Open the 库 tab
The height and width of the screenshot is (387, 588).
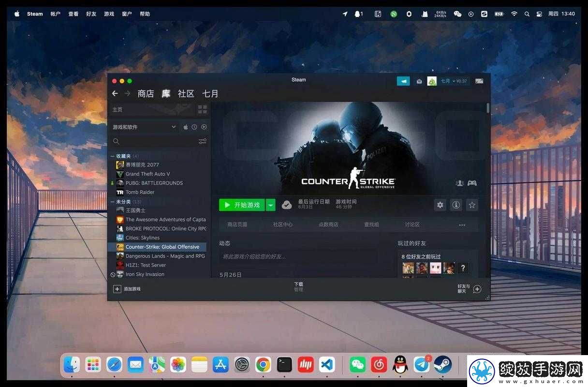click(x=166, y=93)
